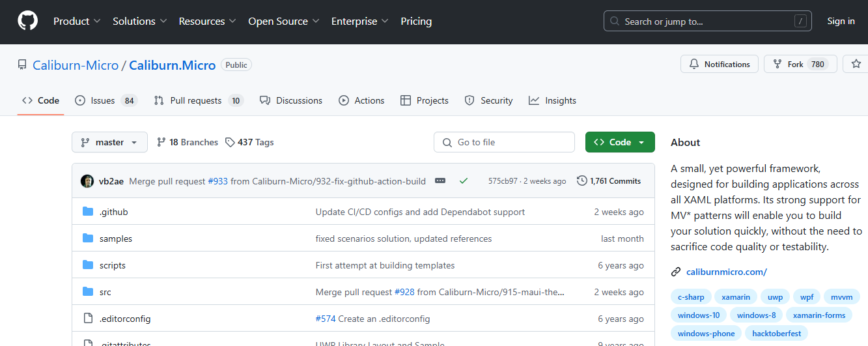
Task: Select the xamarin-forms topic tag
Action: [x=819, y=315]
